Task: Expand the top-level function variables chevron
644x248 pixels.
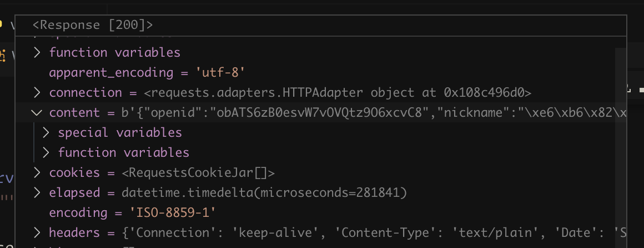Action: point(37,53)
